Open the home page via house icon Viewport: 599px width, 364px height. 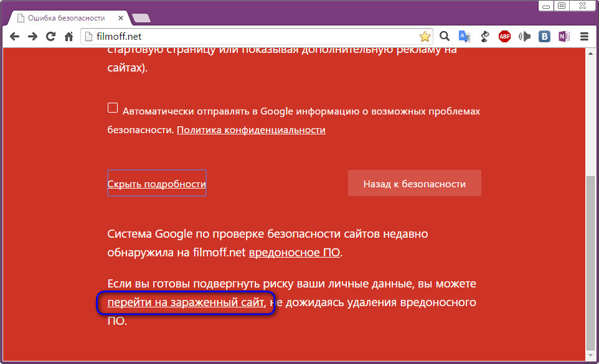tap(68, 37)
